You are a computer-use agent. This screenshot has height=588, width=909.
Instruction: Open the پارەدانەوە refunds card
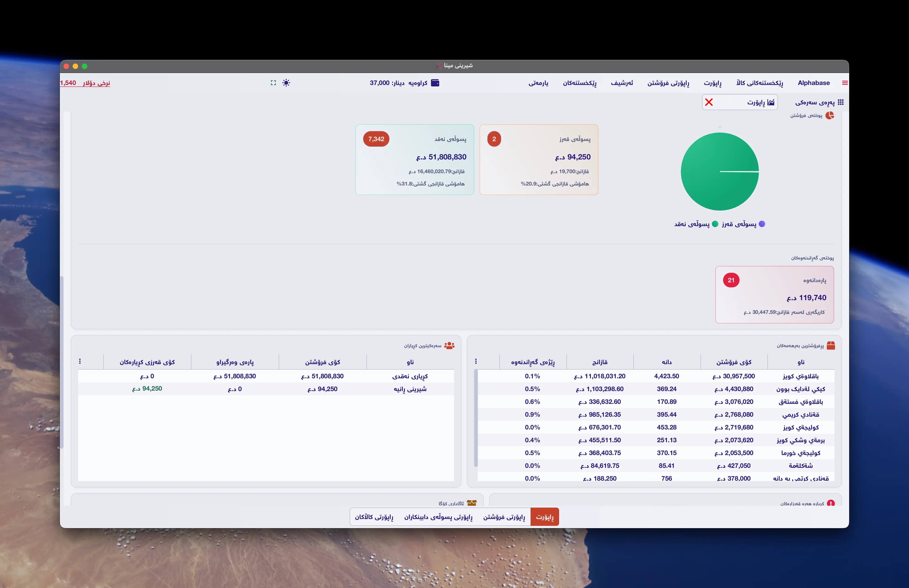click(x=775, y=295)
